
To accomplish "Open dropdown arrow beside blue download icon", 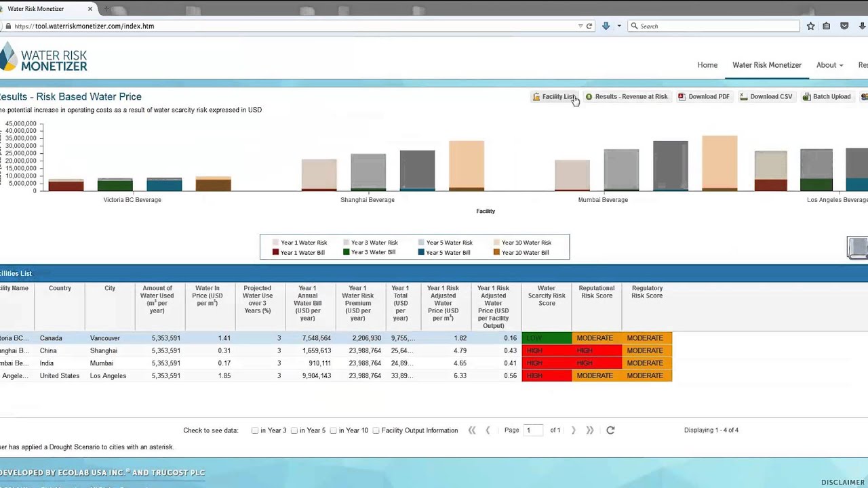I will 618,26.
